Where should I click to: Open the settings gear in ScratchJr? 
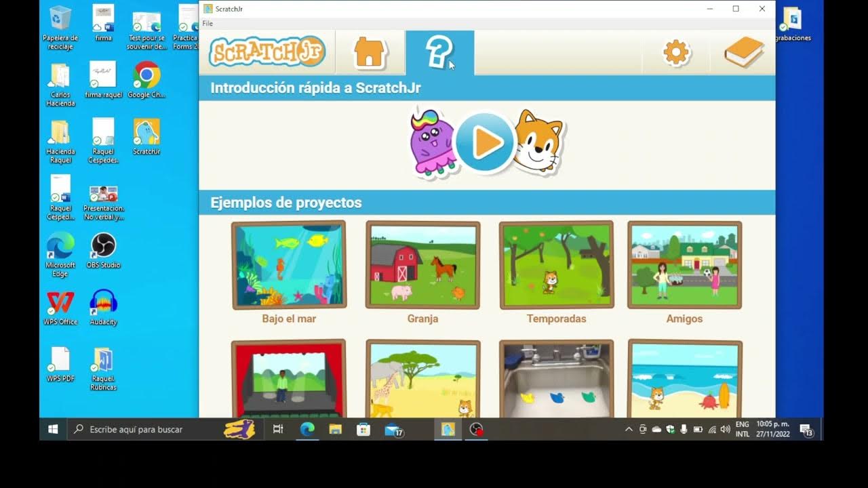675,52
